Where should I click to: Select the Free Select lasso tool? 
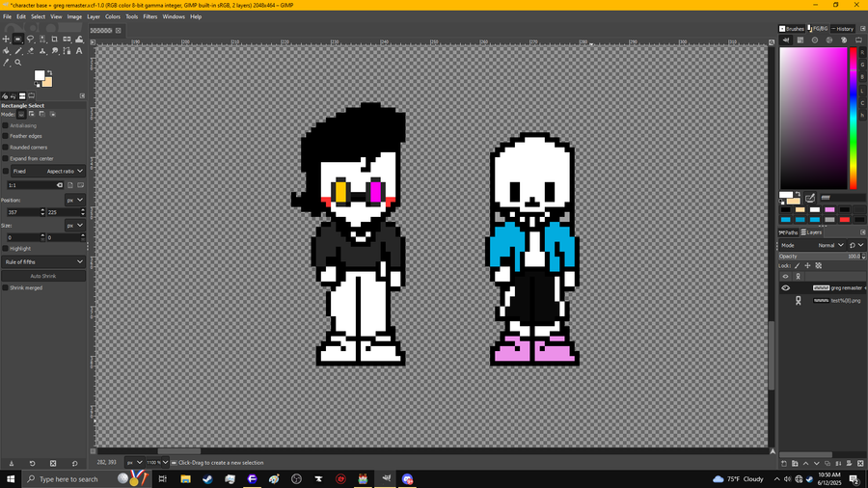coord(31,40)
